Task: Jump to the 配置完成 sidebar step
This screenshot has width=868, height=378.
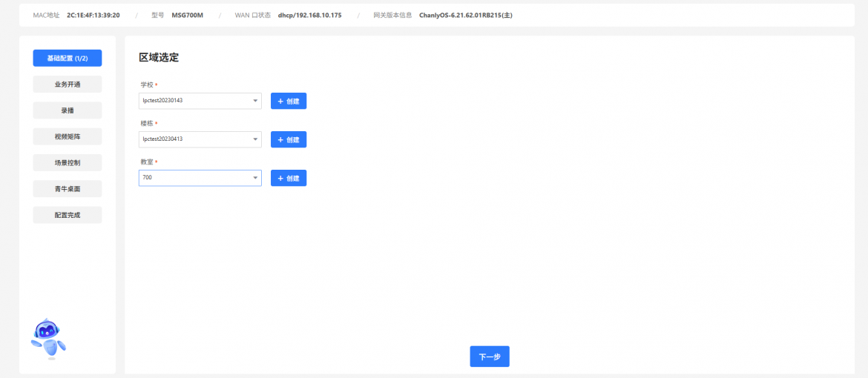Action: [x=68, y=215]
